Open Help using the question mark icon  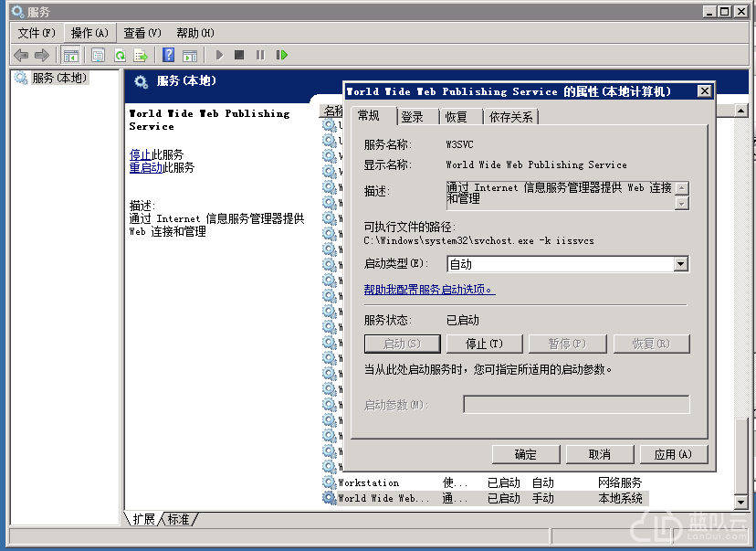[168, 55]
